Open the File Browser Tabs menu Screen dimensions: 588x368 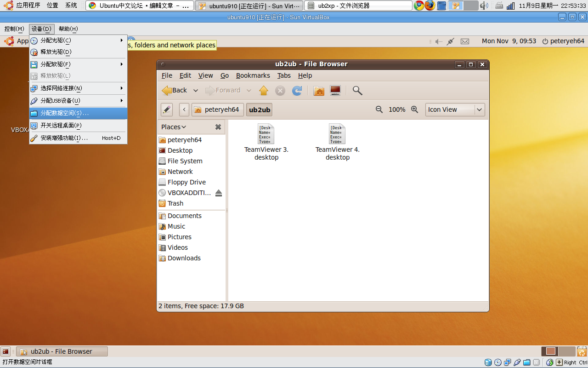tap(284, 75)
